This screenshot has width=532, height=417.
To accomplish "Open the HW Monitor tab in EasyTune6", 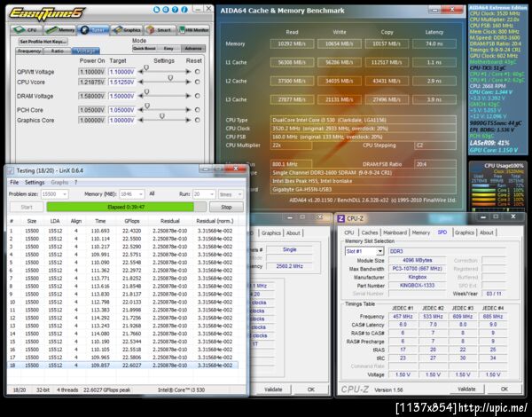I will coord(193,30).
